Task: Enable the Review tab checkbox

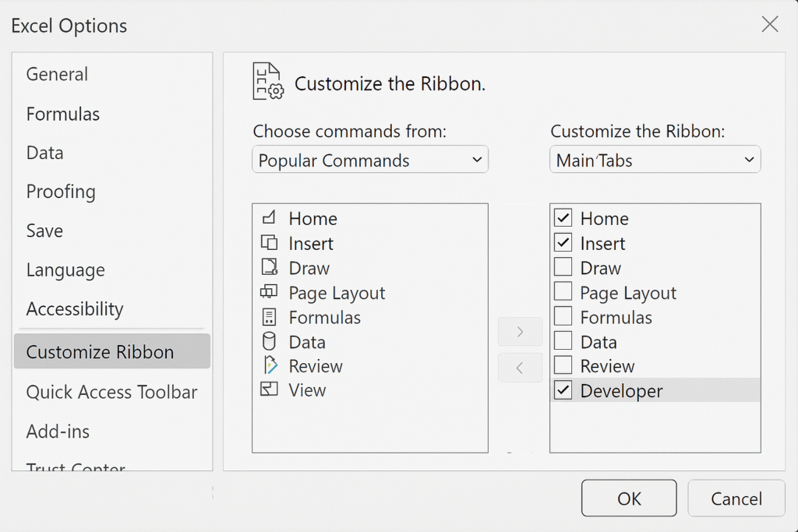Action: click(x=563, y=365)
